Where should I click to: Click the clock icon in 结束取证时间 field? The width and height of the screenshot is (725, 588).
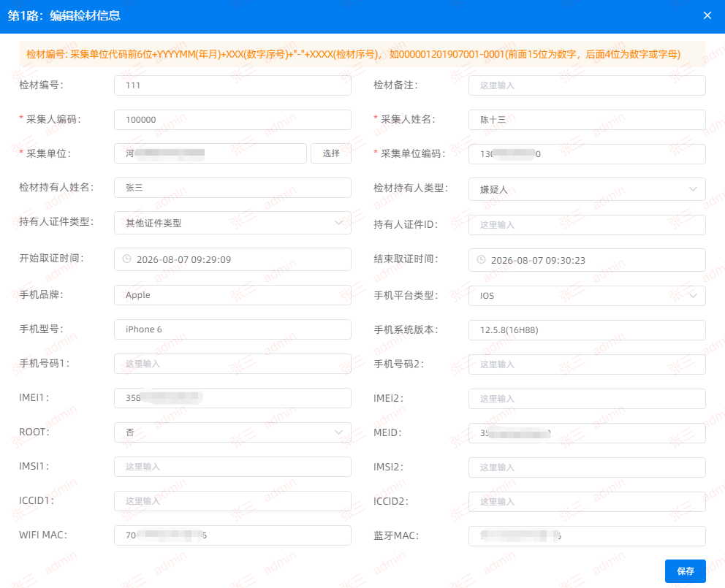481,259
